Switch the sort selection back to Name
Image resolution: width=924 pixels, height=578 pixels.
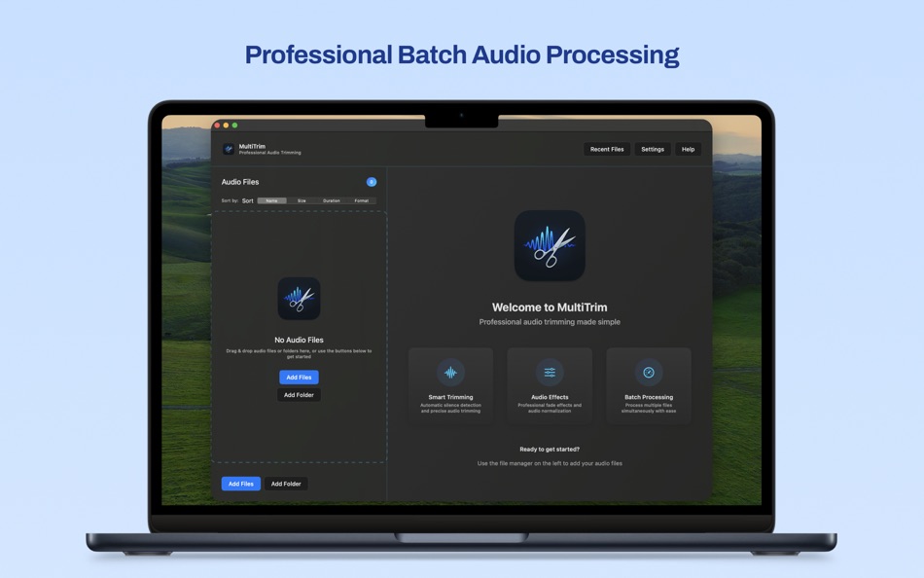point(271,199)
